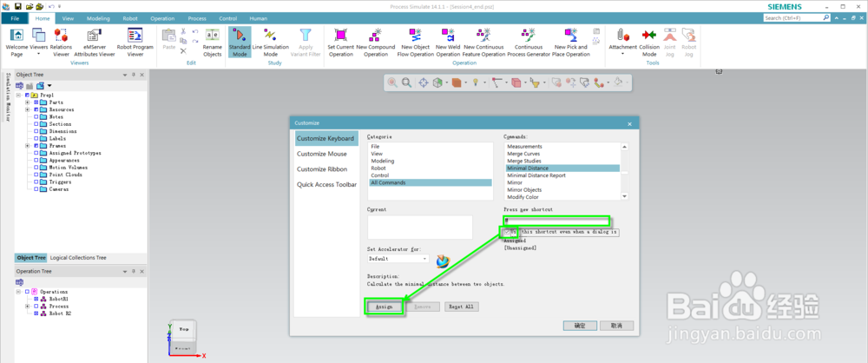The height and width of the screenshot is (363, 868).
Task: Click the yellow pick filter funnel icon
Action: (534, 82)
